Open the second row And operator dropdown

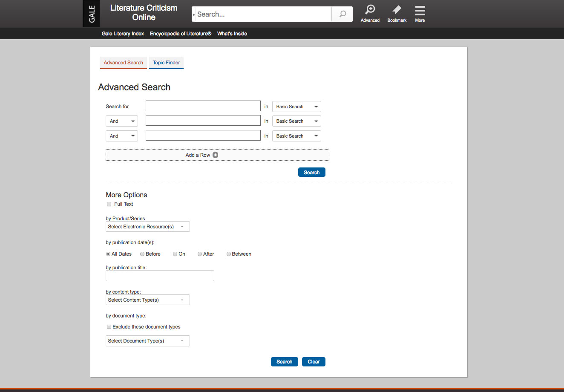click(x=122, y=121)
